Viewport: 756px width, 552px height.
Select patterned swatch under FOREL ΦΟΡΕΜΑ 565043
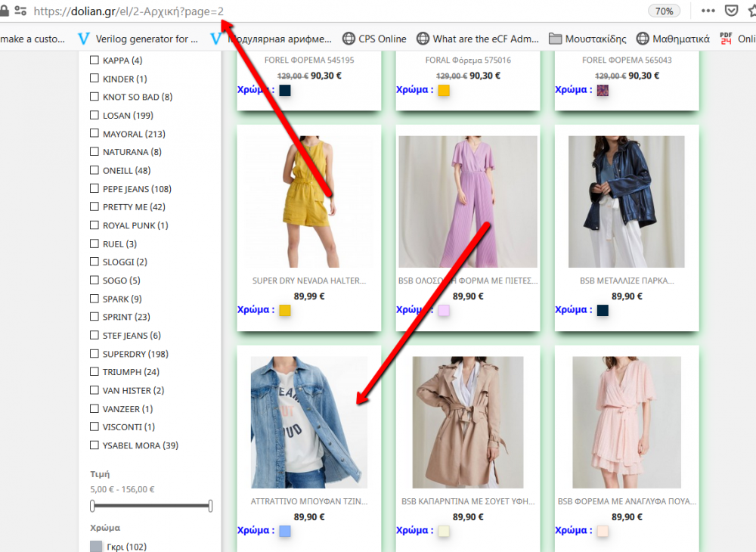click(603, 90)
